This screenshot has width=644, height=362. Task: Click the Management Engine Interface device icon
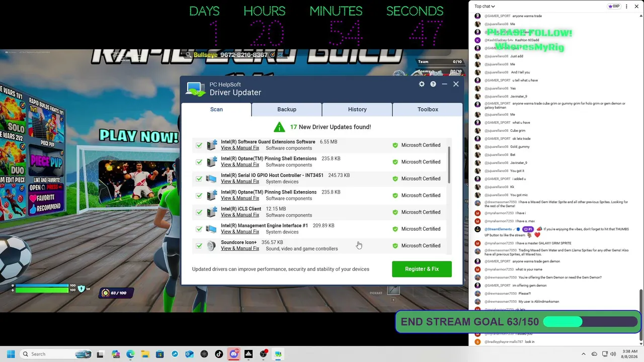(x=211, y=229)
